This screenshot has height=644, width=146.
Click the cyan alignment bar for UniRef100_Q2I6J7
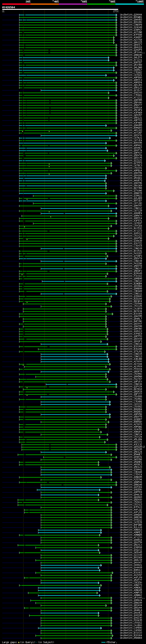[79, 90]
